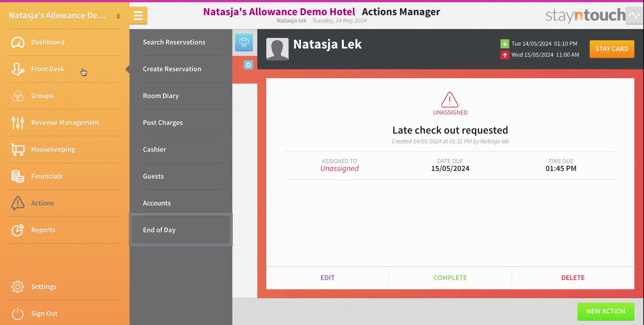The height and width of the screenshot is (325, 644).
Task: Open Front Desk menu item
Action: pos(65,69)
